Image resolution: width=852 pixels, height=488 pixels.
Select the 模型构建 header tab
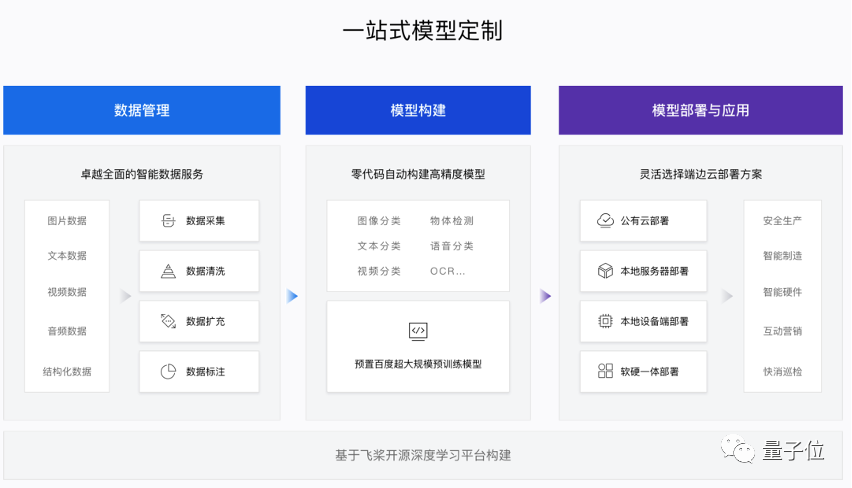pyautogui.click(x=418, y=110)
